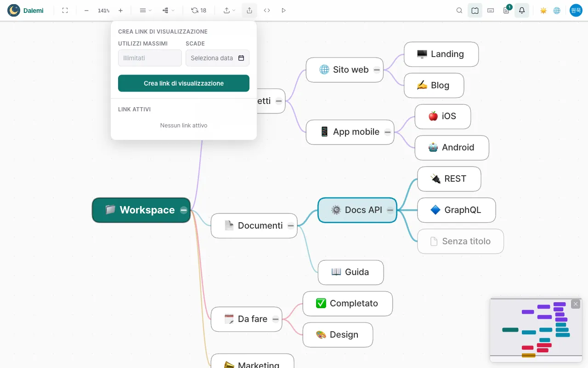Open the notifications bell
This screenshot has width=588, height=368.
pos(522,10)
